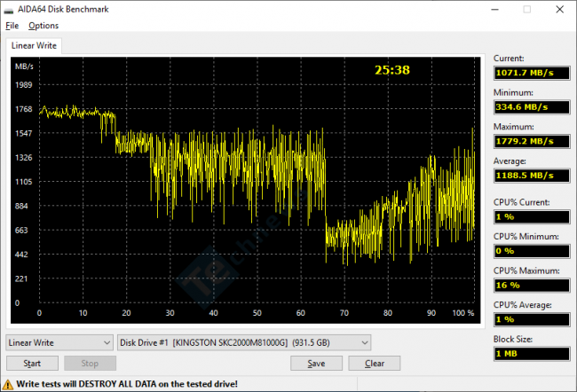Select the CPU% Average value field
The width and height of the screenshot is (577, 392).
[x=532, y=319]
